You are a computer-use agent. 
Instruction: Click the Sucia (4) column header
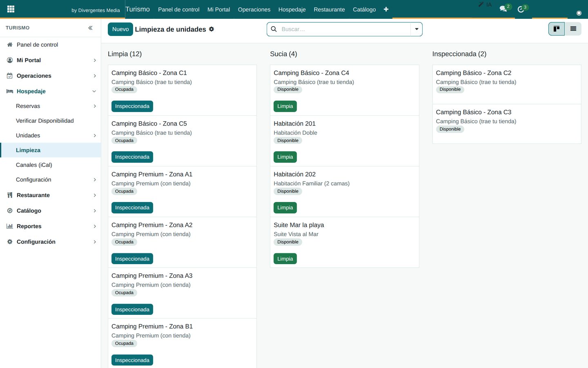coord(283,54)
